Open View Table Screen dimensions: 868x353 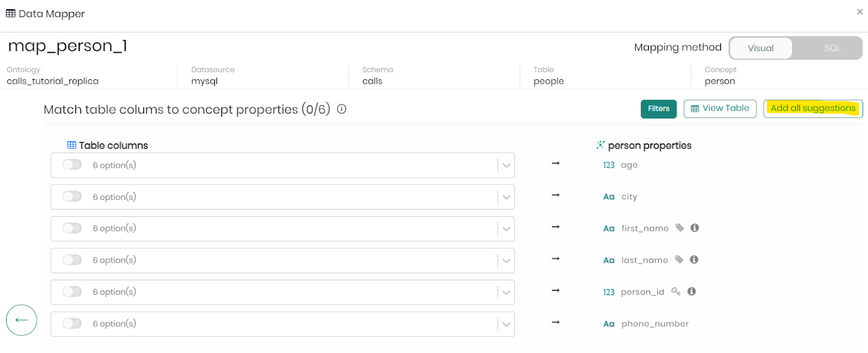click(x=720, y=109)
